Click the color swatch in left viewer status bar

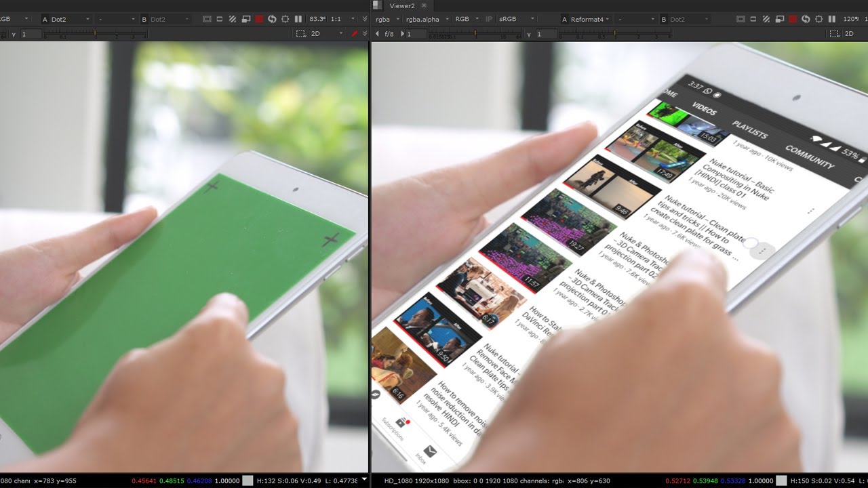coord(248,481)
